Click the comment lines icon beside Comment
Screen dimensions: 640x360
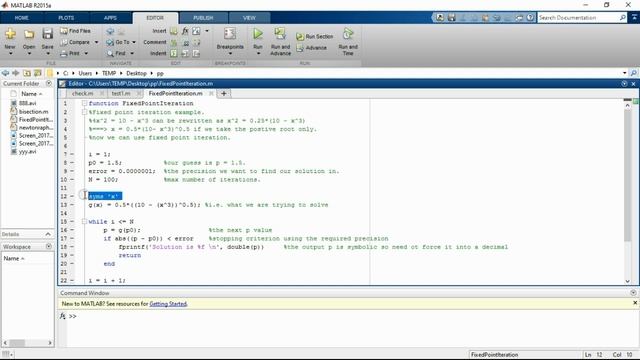point(174,42)
